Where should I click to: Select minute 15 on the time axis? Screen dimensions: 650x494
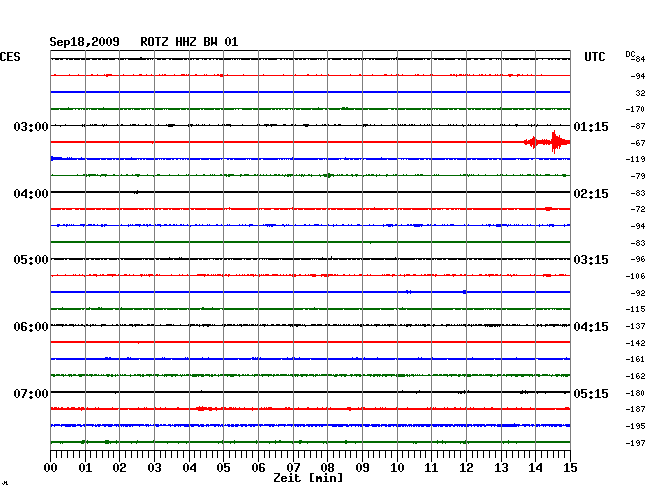(570, 467)
